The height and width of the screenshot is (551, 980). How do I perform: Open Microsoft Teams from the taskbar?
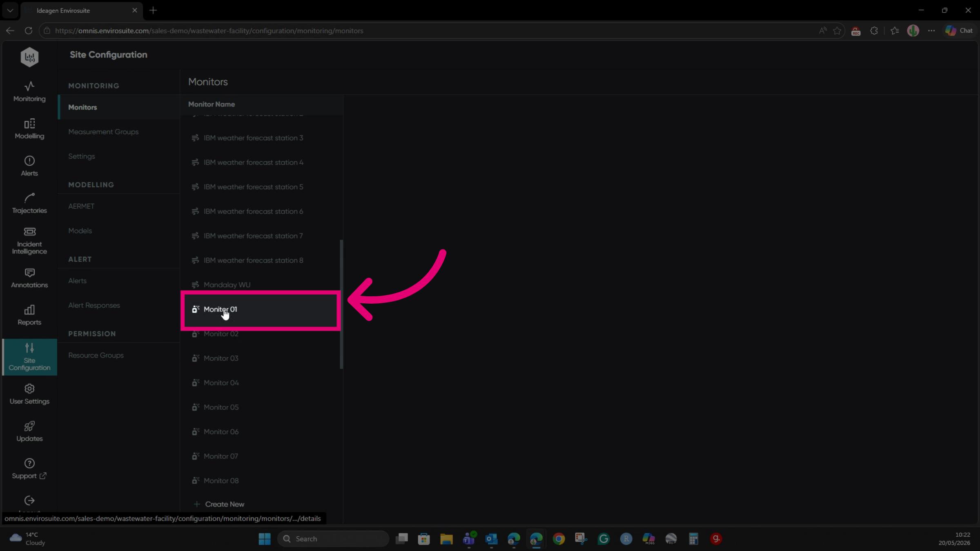469,539
